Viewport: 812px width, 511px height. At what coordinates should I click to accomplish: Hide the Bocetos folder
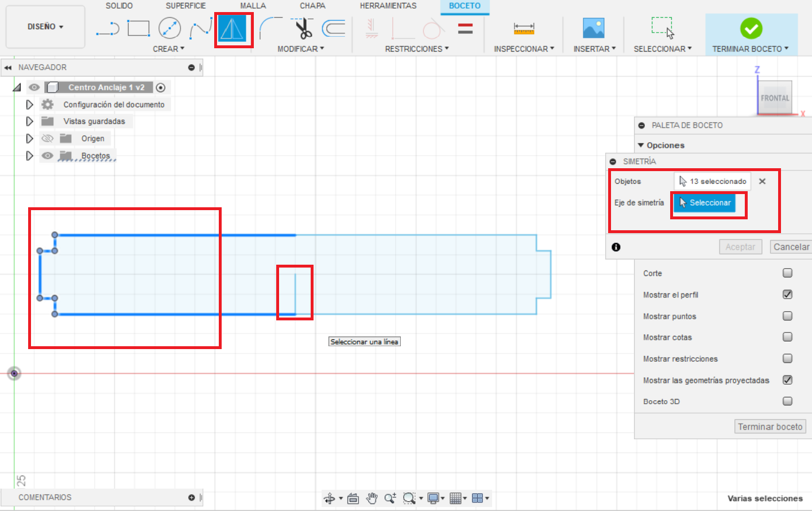[x=48, y=156]
